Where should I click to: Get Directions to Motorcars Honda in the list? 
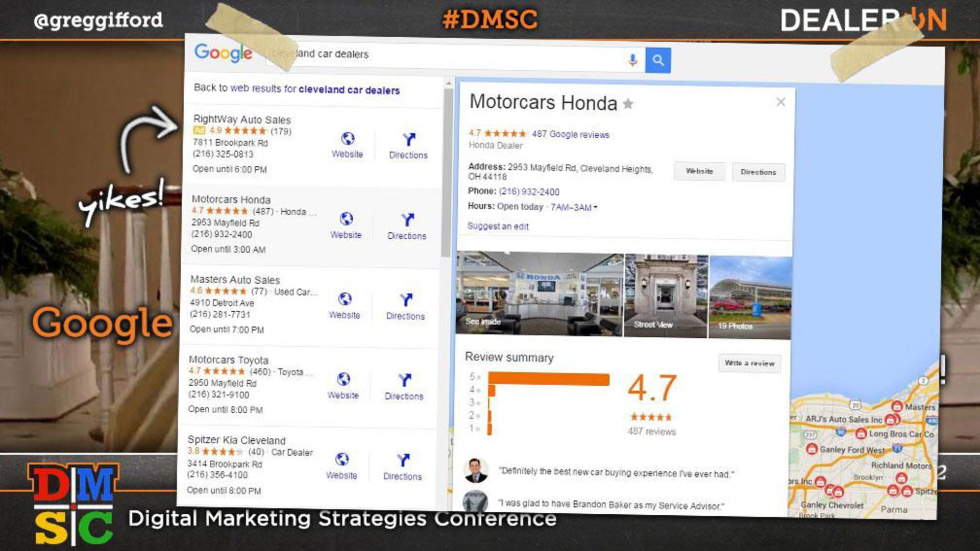click(407, 220)
